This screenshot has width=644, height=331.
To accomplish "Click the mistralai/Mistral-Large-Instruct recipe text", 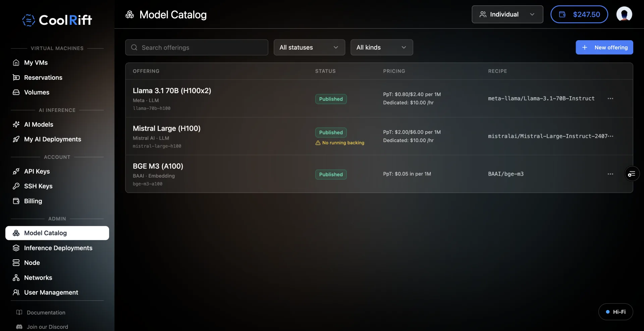I will [x=548, y=136].
